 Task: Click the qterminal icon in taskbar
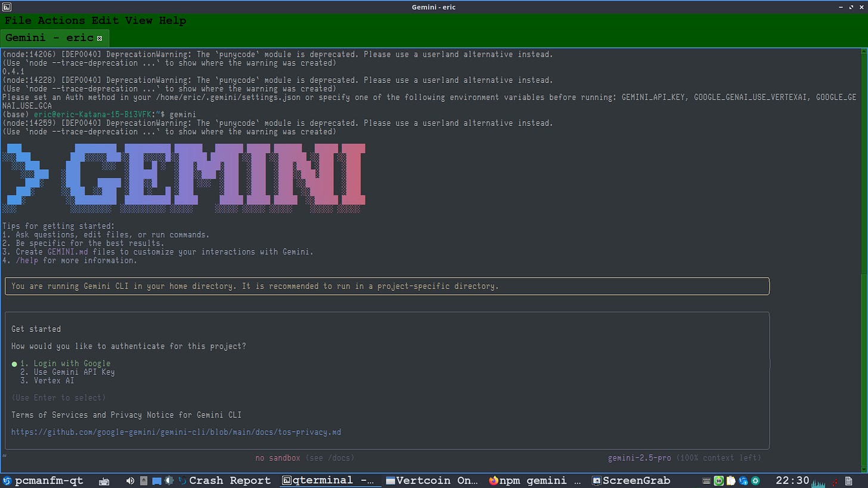[x=286, y=481]
